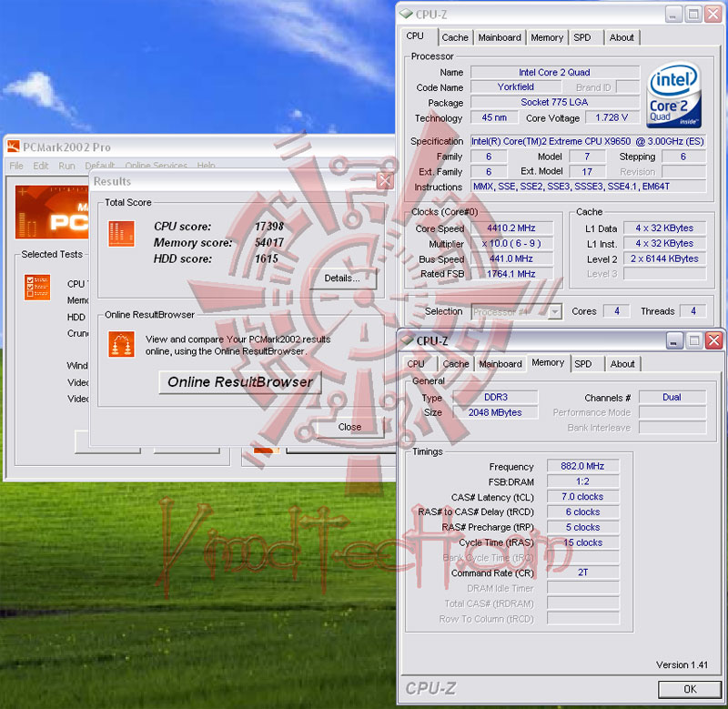Click bottom CPU-Z title bar app icon

coord(407,340)
